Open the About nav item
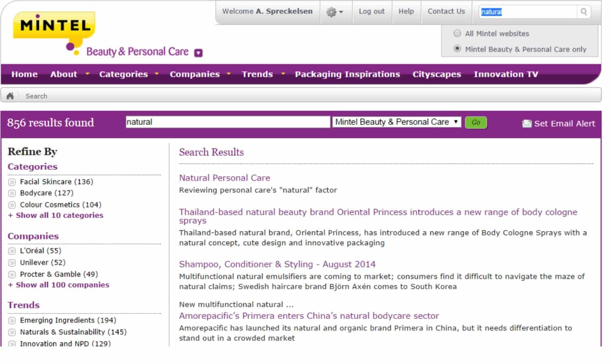This screenshot has height=364, width=611. point(63,74)
